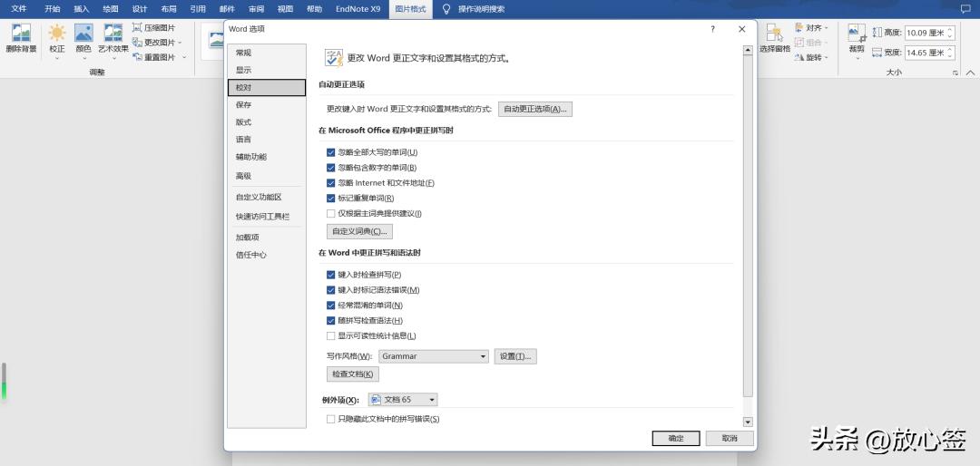980x466 pixels.
Task: Click Change Picture (更改图片)
Action: coord(153,43)
